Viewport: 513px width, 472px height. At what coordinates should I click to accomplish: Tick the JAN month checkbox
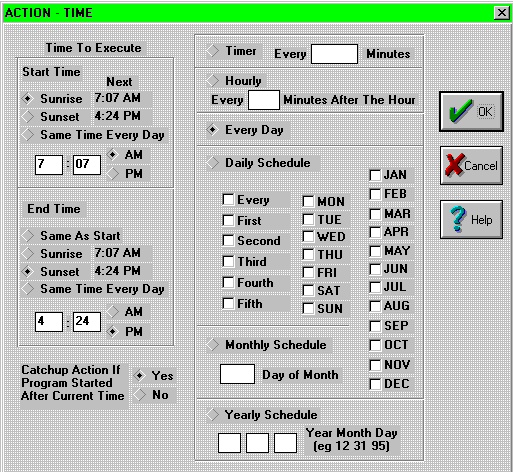(x=375, y=175)
